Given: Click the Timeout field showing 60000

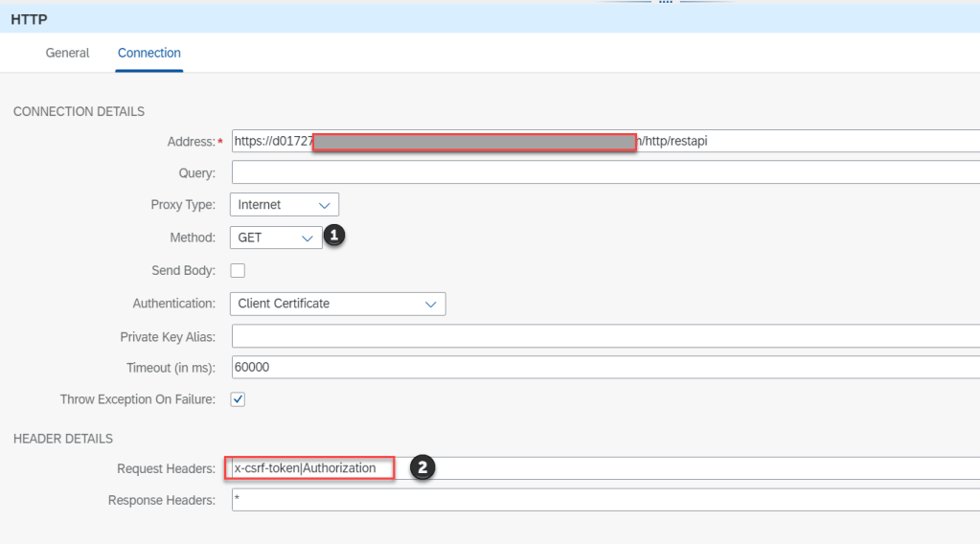Looking at the screenshot, I should [x=604, y=368].
